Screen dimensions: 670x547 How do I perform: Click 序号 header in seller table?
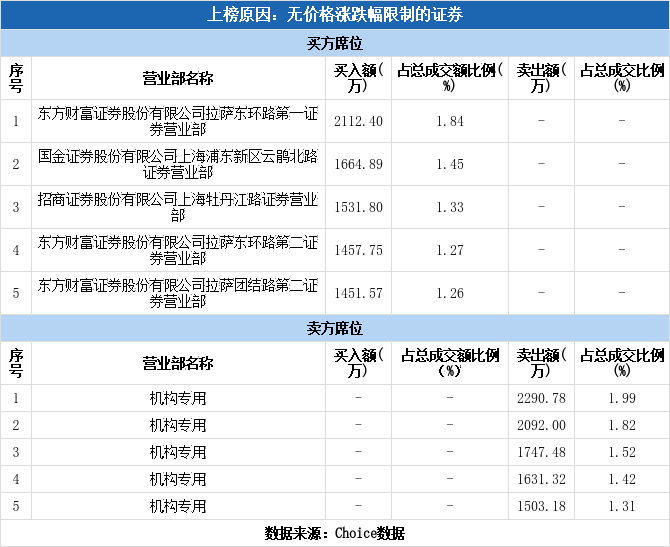[x=16, y=363]
